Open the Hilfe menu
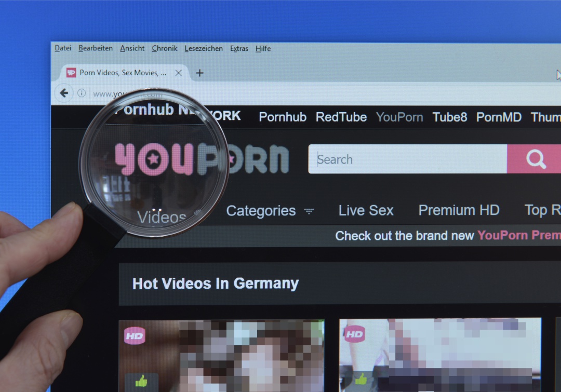 [x=263, y=48]
